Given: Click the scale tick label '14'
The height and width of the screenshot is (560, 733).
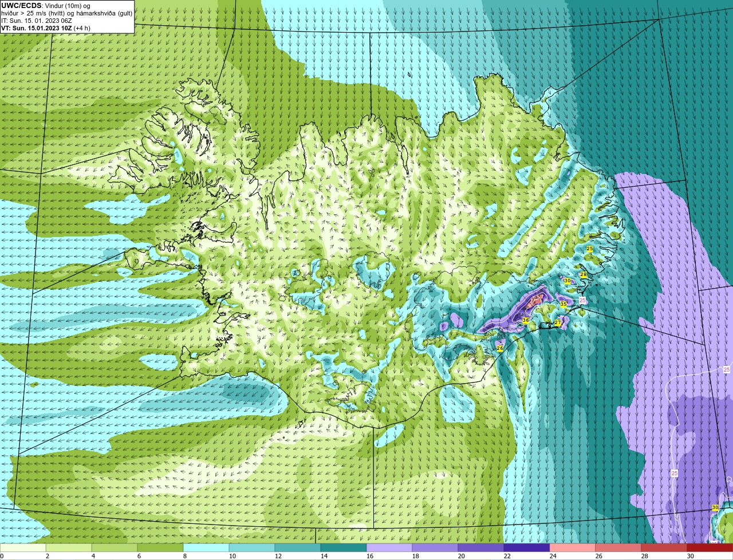Looking at the screenshot, I should pos(324,556).
